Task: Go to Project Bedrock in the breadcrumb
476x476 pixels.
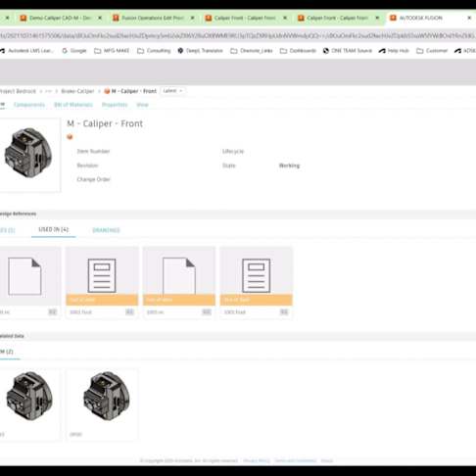Action: 18,91
